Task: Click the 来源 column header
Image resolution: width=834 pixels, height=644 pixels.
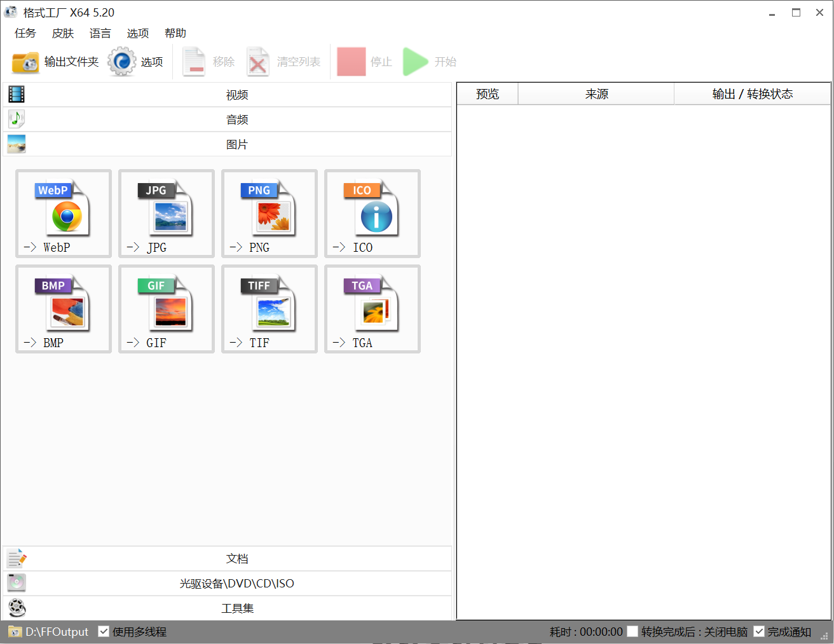Action: click(597, 94)
